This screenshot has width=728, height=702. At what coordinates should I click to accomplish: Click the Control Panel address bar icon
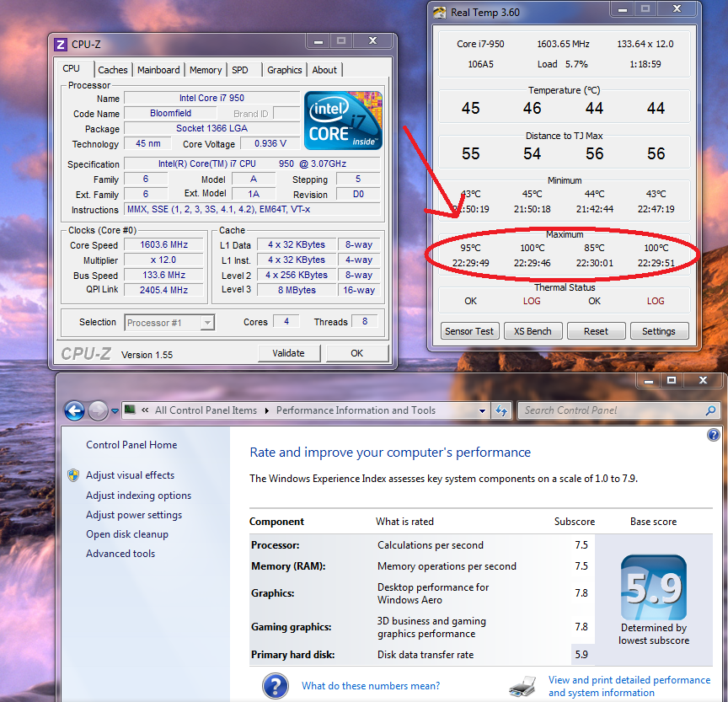pos(130,410)
